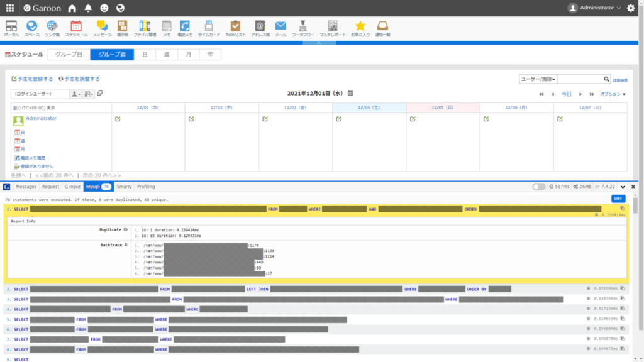Click the smiley face header icon

coord(104,8)
